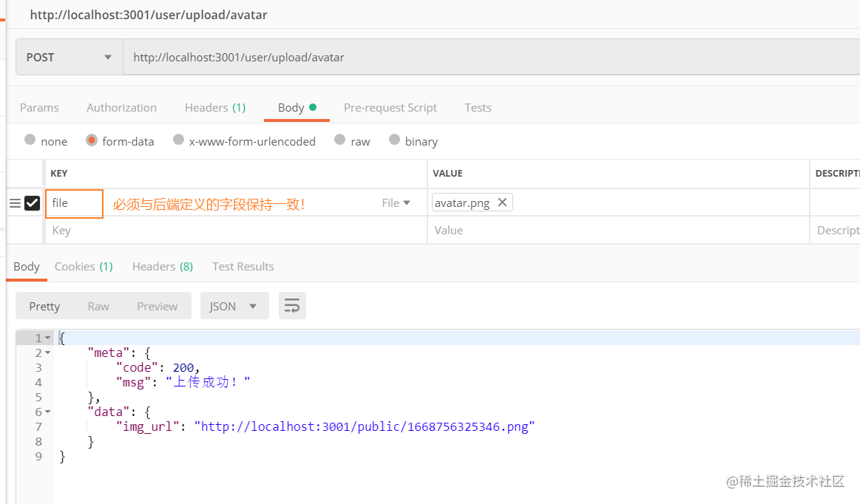Select the request Body tab
Image resolution: width=860 pixels, height=504 pixels.
click(297, 107)
